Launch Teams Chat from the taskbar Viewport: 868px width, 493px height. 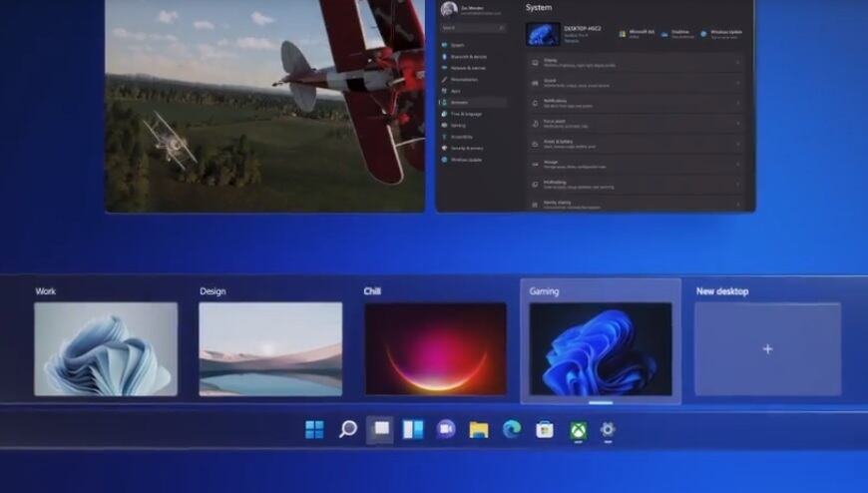[x=446, y=429]
